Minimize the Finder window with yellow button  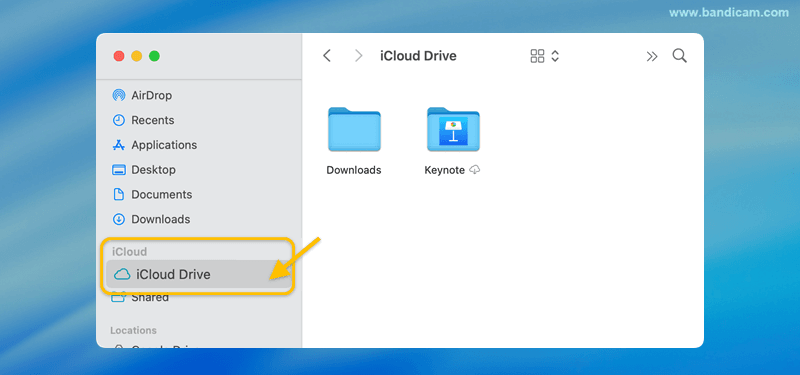tap(137, 56)
